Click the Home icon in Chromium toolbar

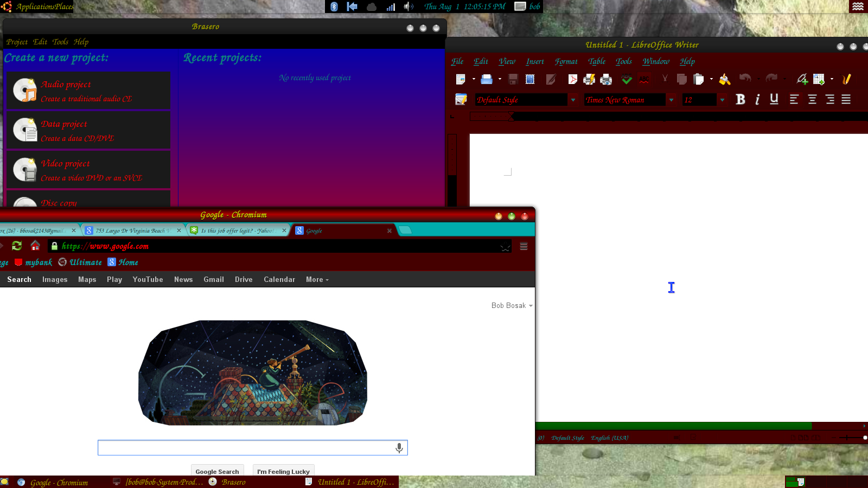(x=35, y=246)
